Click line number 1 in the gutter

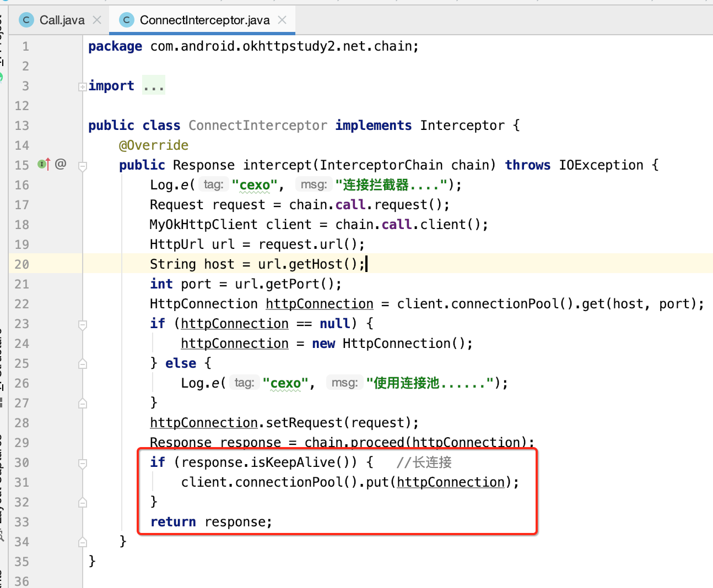pos(25,46)
